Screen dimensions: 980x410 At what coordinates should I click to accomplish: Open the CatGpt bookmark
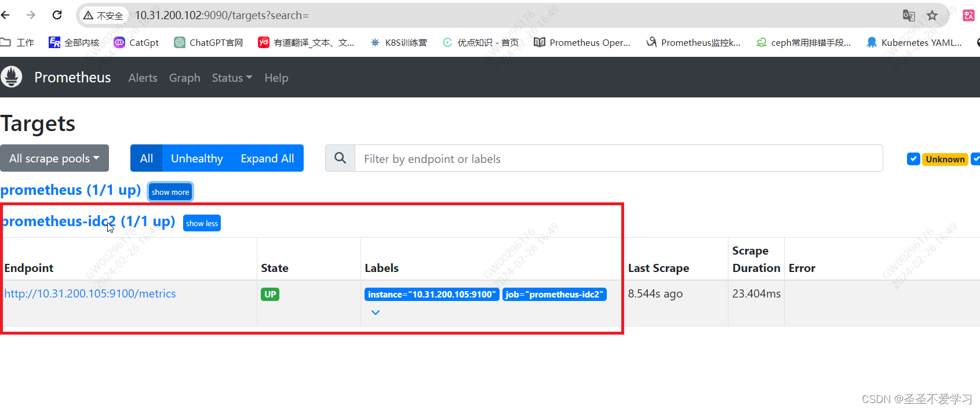[x=136, y=42]
